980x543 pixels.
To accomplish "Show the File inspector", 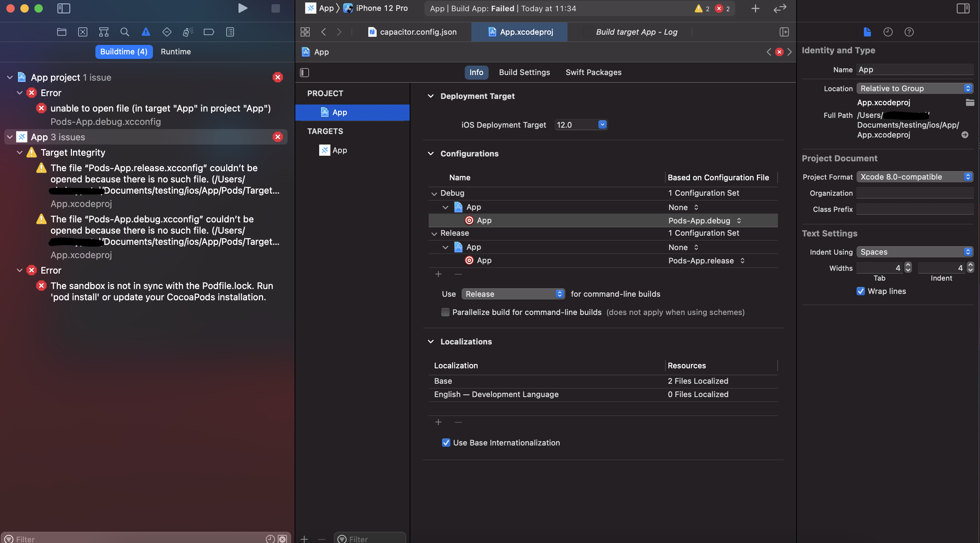I will coord(867,32).
